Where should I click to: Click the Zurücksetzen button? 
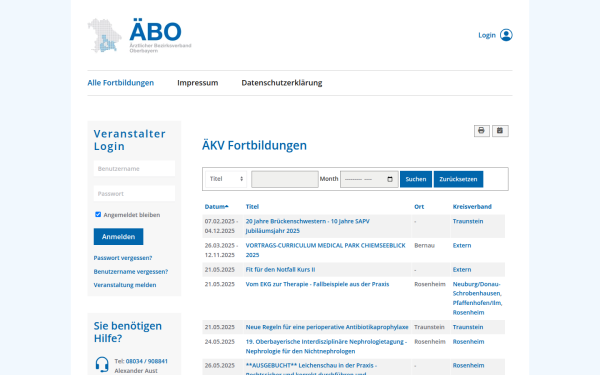(x=458, y=179)
